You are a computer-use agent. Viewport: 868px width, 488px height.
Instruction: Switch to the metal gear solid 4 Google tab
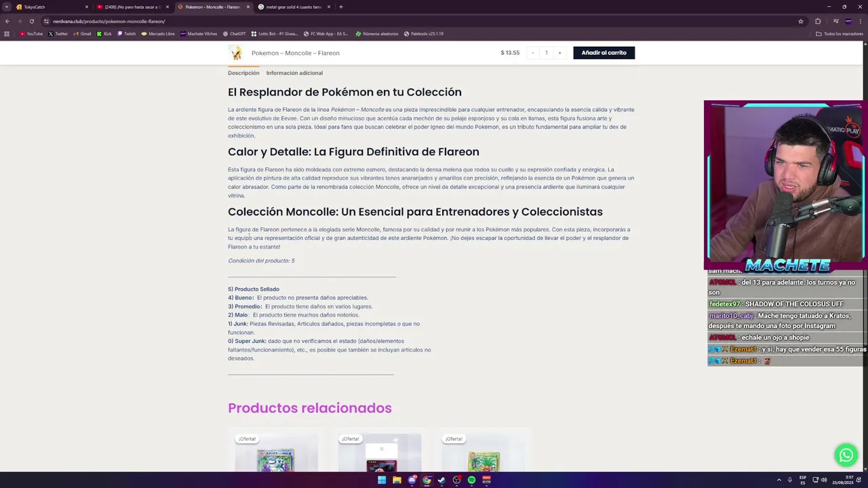[294, 7]
